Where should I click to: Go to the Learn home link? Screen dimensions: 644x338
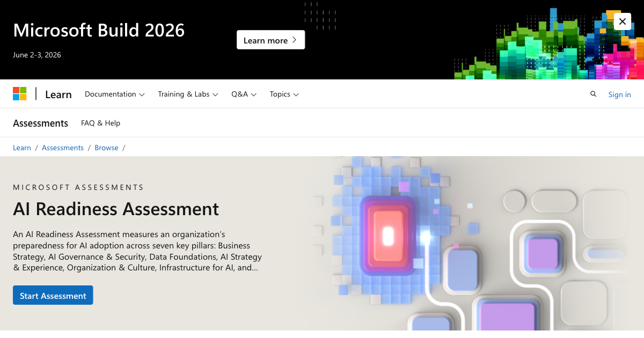coord(58,94)
